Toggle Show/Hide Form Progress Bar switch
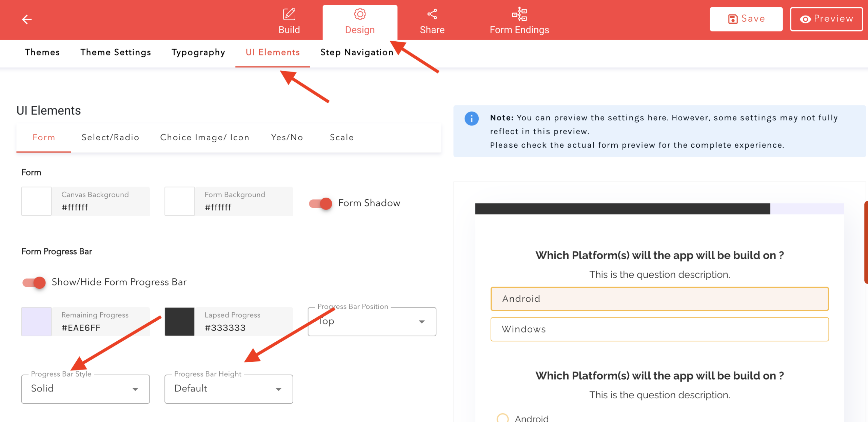 point(34,282)
